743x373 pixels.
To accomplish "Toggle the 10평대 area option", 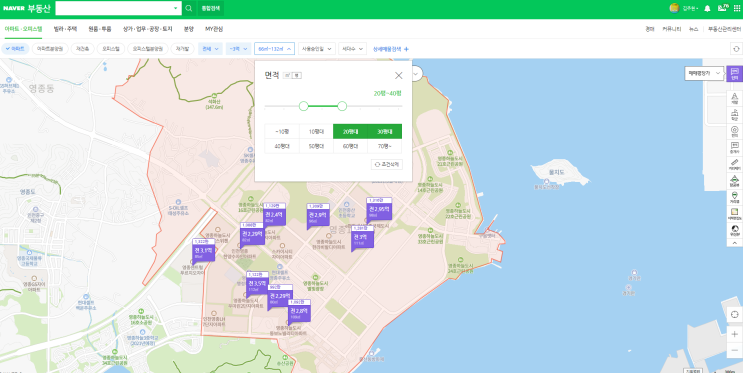I will (316, 131).
